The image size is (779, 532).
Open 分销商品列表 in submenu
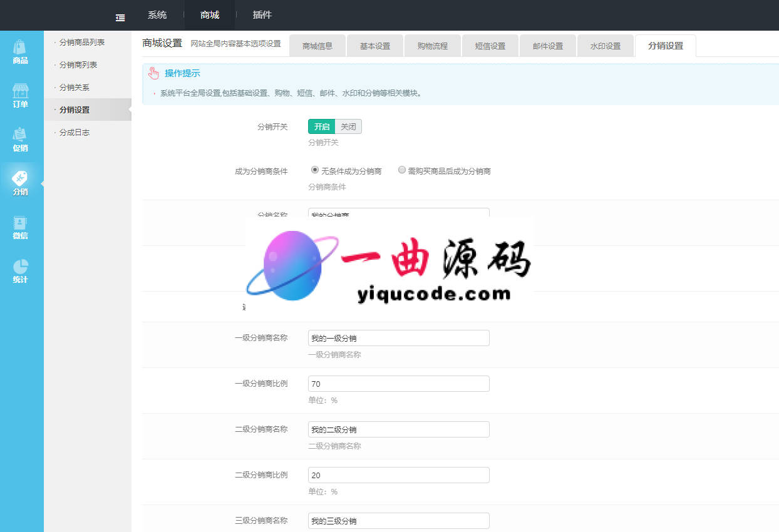point(82,43)
